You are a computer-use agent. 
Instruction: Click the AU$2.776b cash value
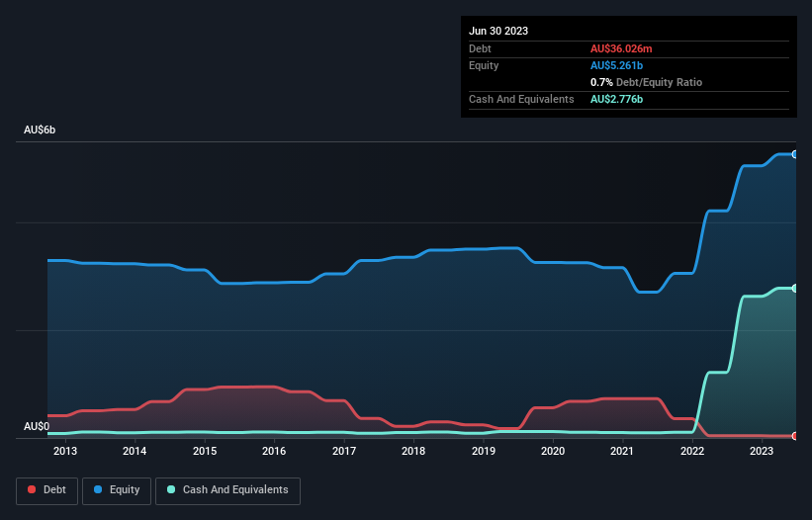[616, 99]
